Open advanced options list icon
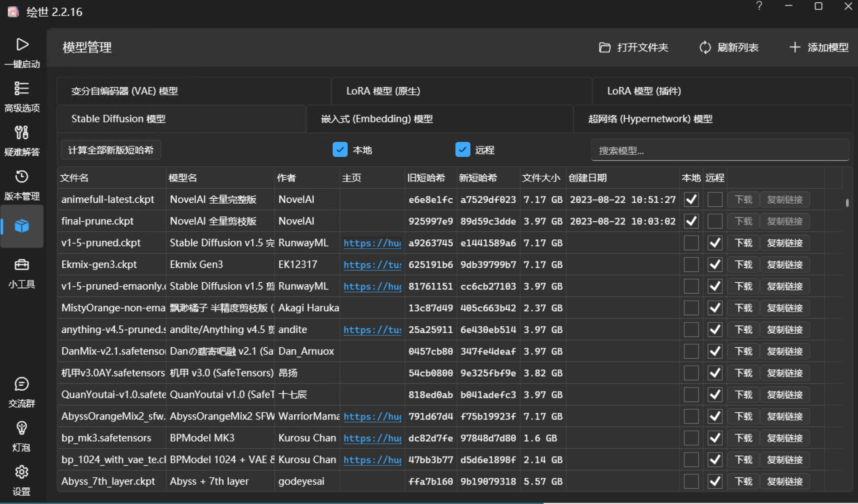858x504 pixels. [x=22, y=88]
